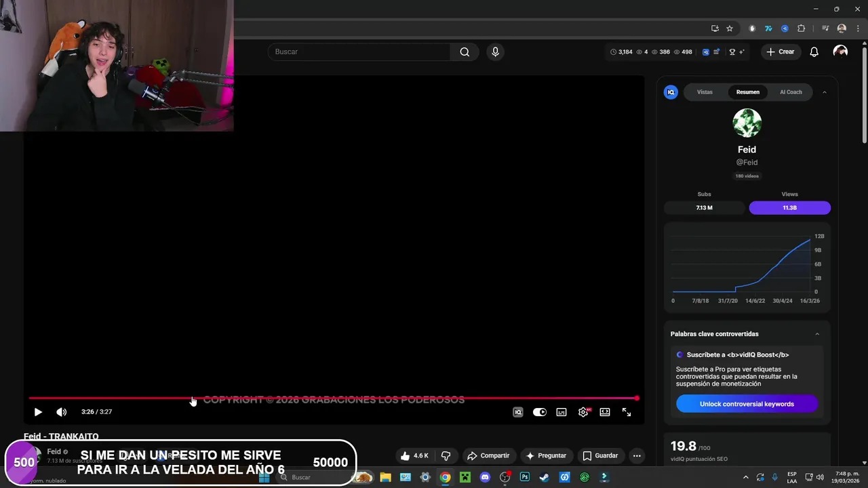This screenshot has width=868, height=488.
Task: Open Steam from the taskbar
Action: [545, 477]
